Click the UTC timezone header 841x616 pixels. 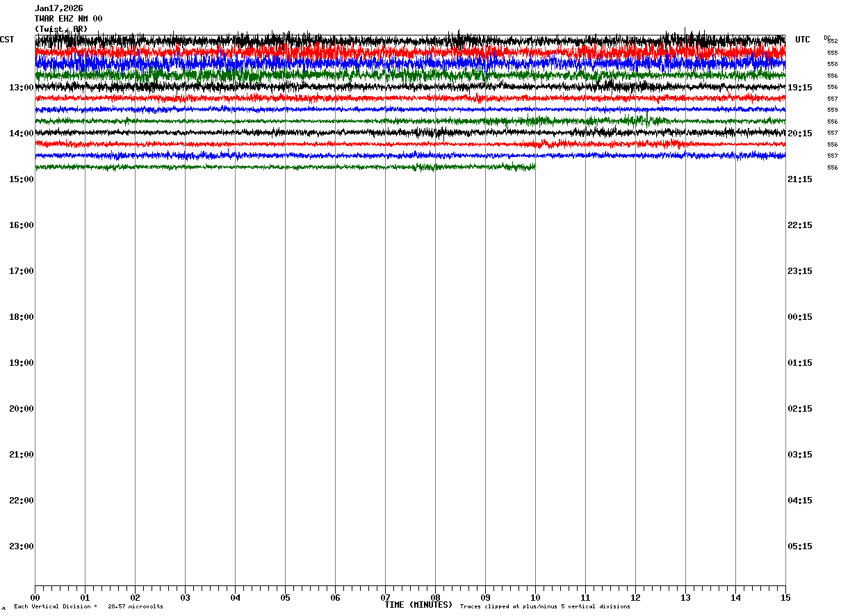pos(803,40)
